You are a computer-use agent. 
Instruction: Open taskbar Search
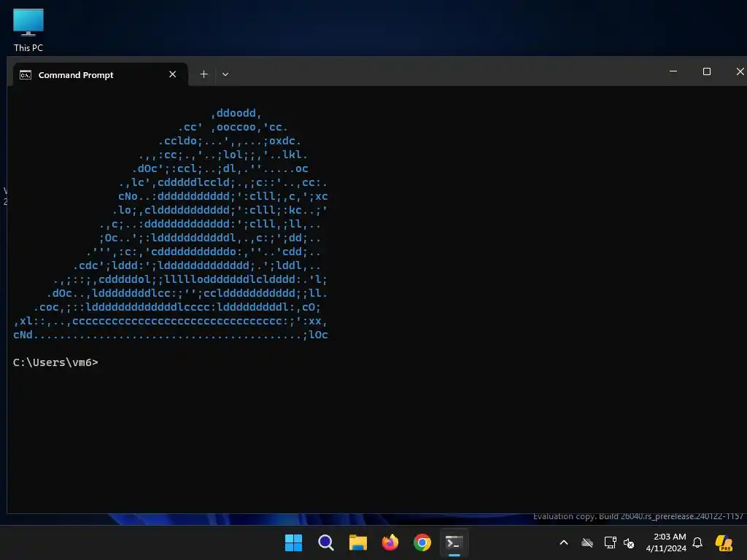click(x=326, y=542)
